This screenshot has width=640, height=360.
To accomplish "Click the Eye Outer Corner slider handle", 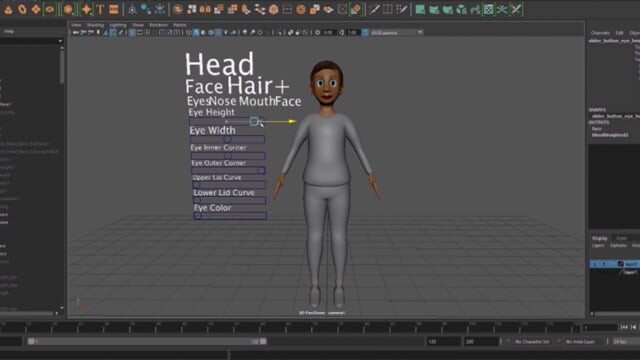I will click(260, 170).
